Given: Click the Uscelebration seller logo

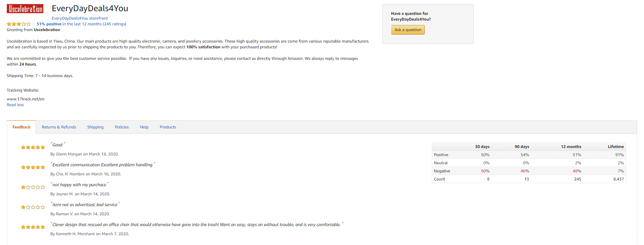Looking at the screenshot, I should [25, 9].
